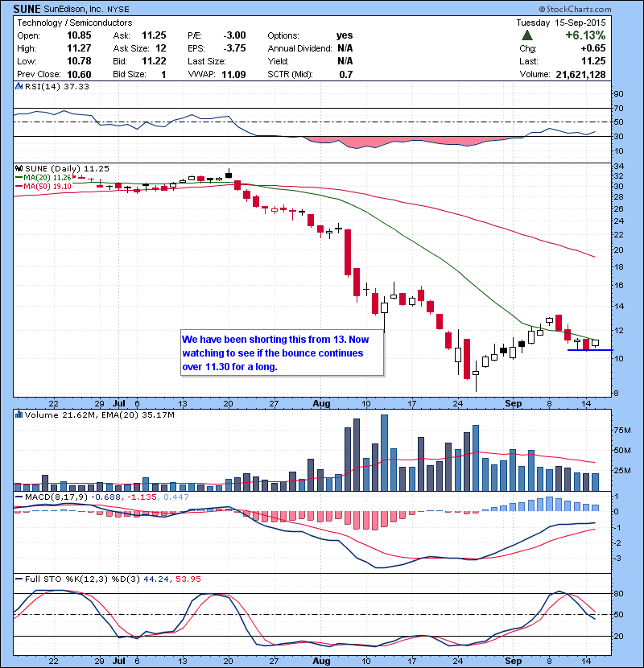Click the Open value 10.85
Screen dimensions: 644x668
click(x=79, y=35)
